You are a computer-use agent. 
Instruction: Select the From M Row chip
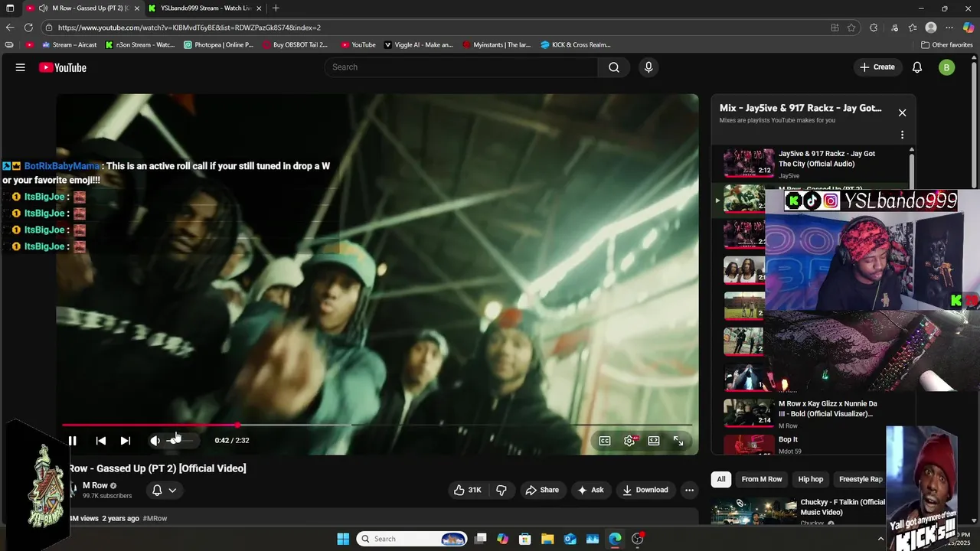pos(762,479)
